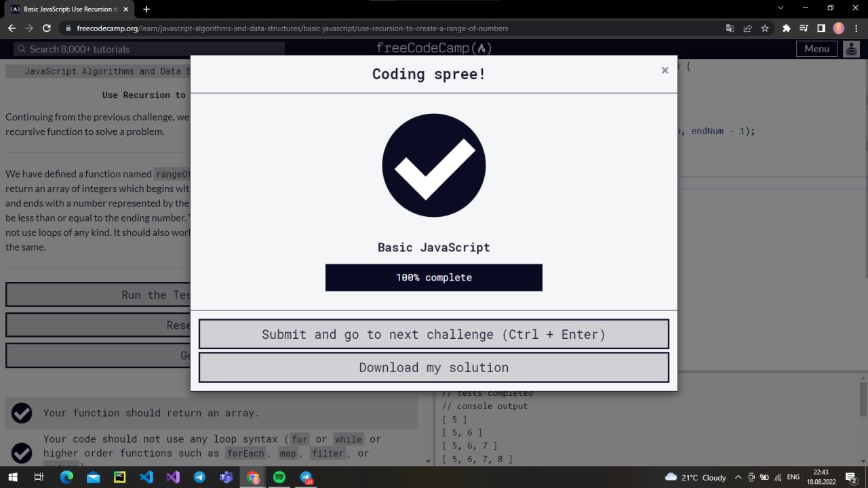Click the 100% complete progress bar
The image size is (868, 488).
pos(434,278)
